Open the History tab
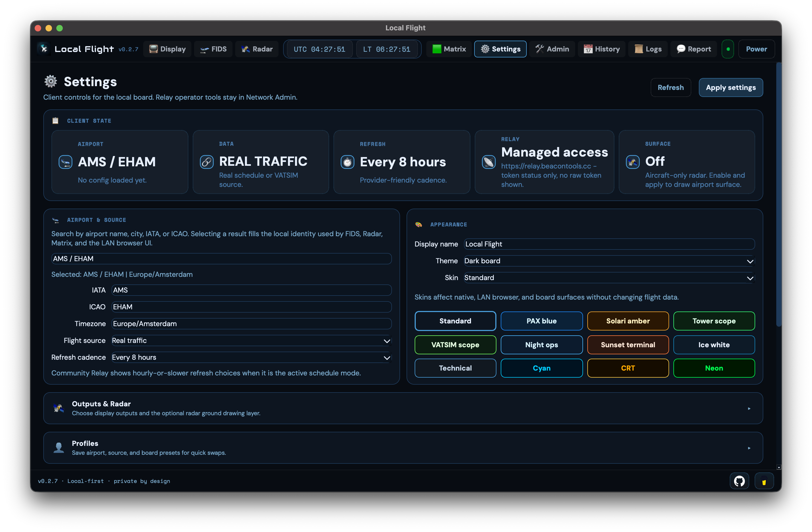812x532 pixels. (601, 49)
